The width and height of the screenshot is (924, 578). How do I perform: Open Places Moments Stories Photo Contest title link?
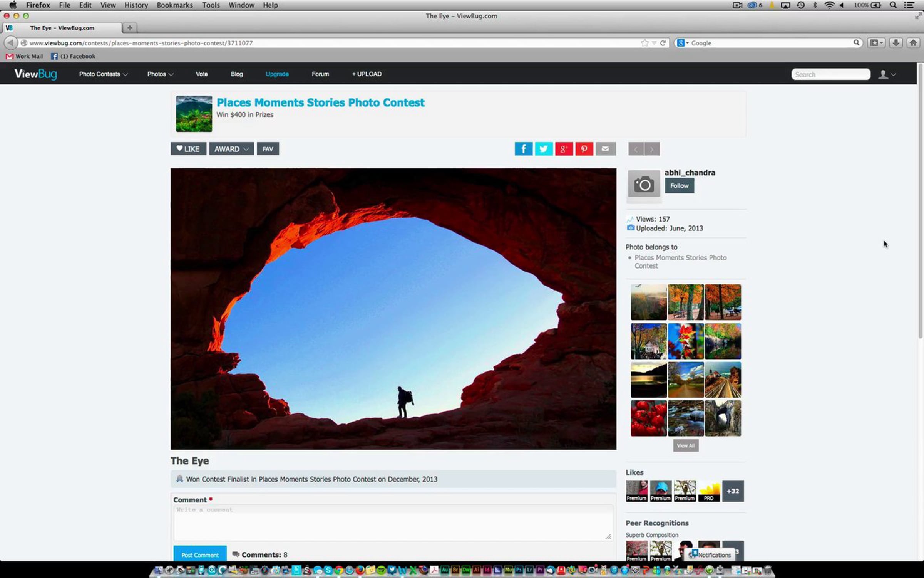pyautogui.click(x=320, y=102)
